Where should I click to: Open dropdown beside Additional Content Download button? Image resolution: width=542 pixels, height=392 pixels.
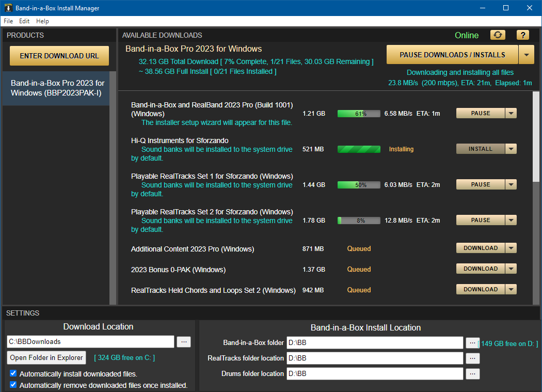click(x=511, y=248)
